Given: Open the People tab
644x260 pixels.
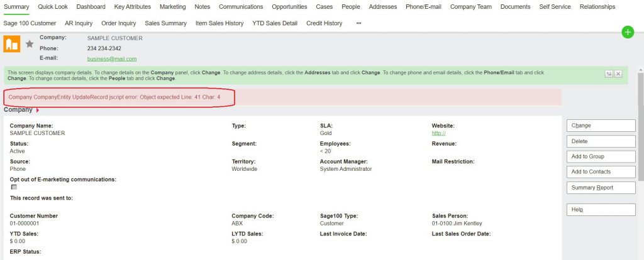Looking at the screenshot, I should click(x=351, y=6).
